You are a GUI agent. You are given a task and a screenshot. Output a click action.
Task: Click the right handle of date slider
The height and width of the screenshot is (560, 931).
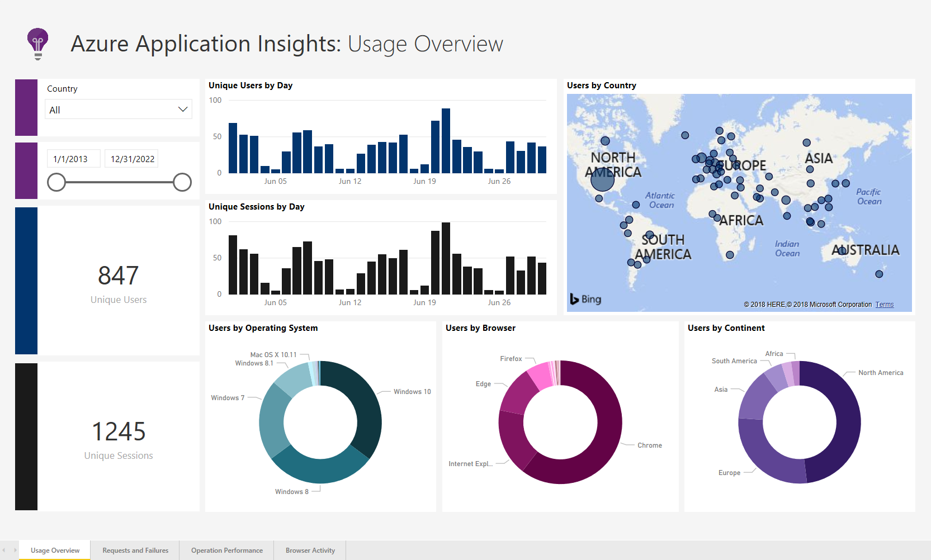182,182
